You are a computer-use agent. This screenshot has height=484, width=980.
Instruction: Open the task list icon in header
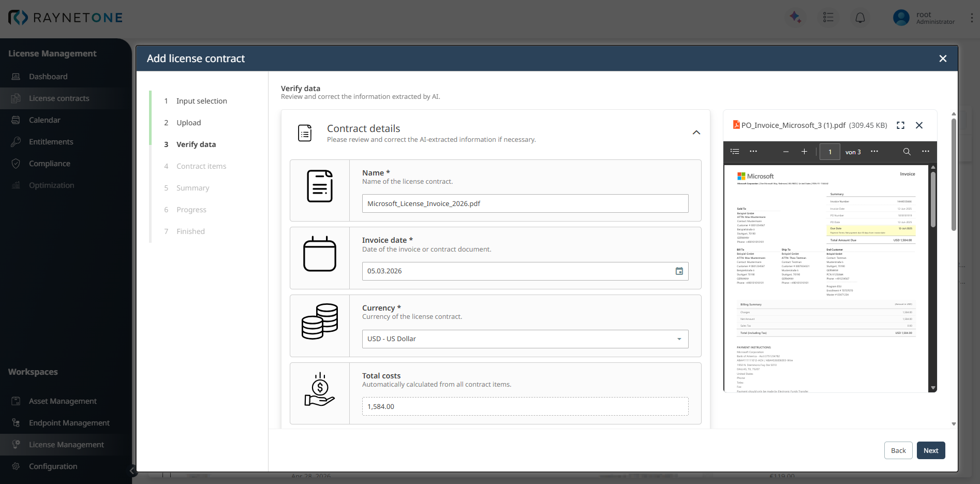point(828,17)
